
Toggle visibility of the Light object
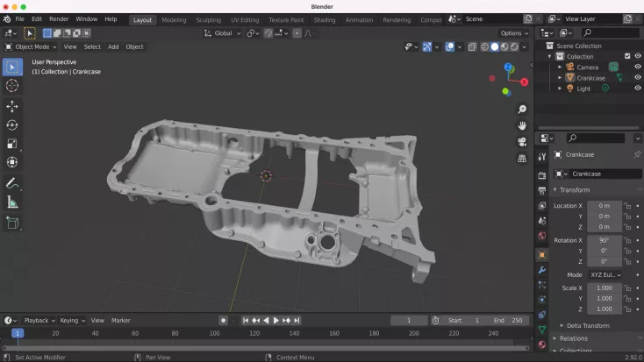pos(637,89)
